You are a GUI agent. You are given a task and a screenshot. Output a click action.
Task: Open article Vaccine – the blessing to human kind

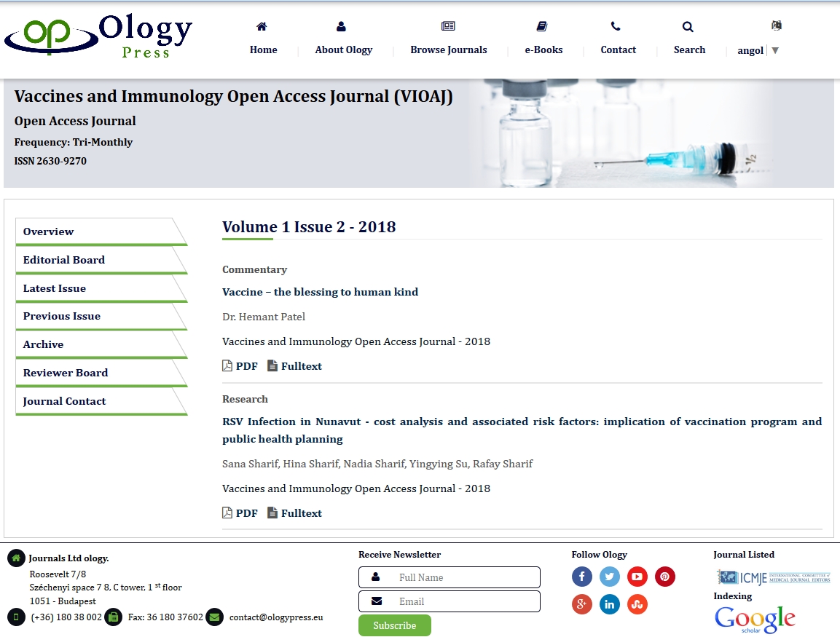coord(321,292)
